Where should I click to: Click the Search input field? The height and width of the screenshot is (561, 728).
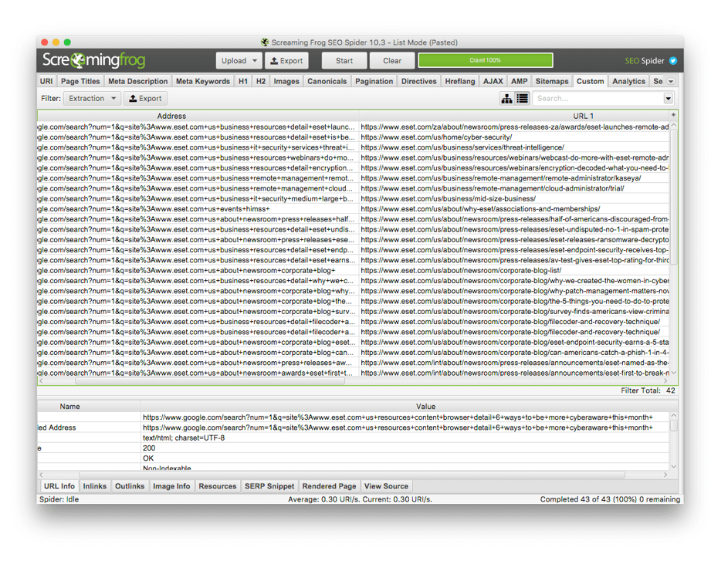pos(598,98)
